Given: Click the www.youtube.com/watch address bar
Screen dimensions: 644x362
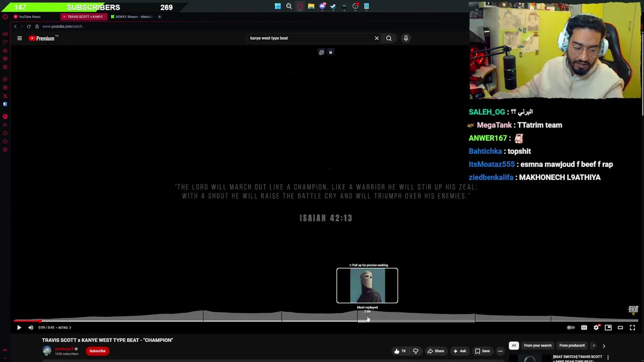Looking at the screenshot, I should [x=62, y=26].
